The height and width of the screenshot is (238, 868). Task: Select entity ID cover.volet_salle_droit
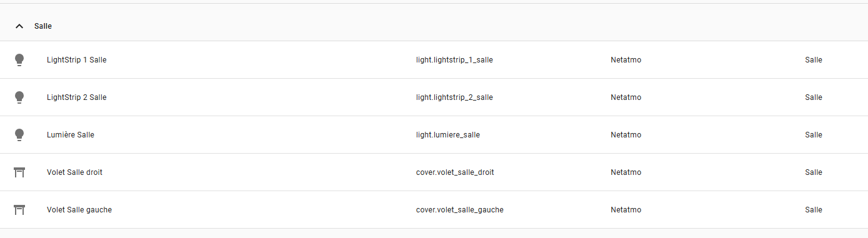click(455, 172)
